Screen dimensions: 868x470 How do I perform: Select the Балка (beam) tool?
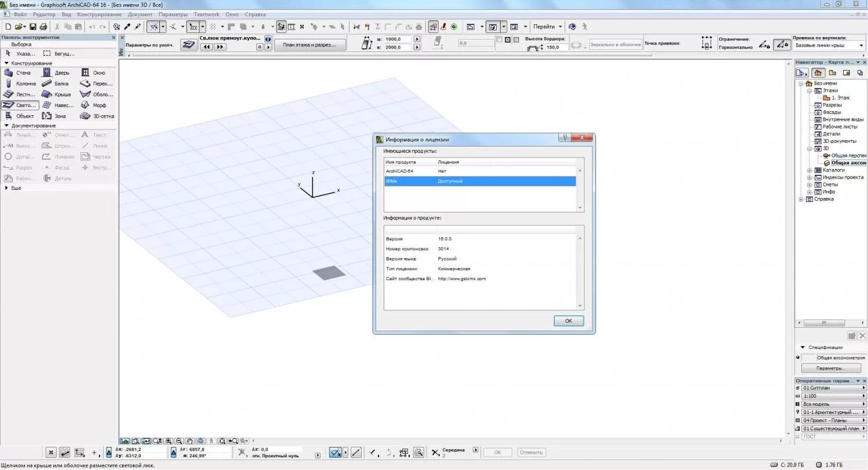(x=57, y=84)
